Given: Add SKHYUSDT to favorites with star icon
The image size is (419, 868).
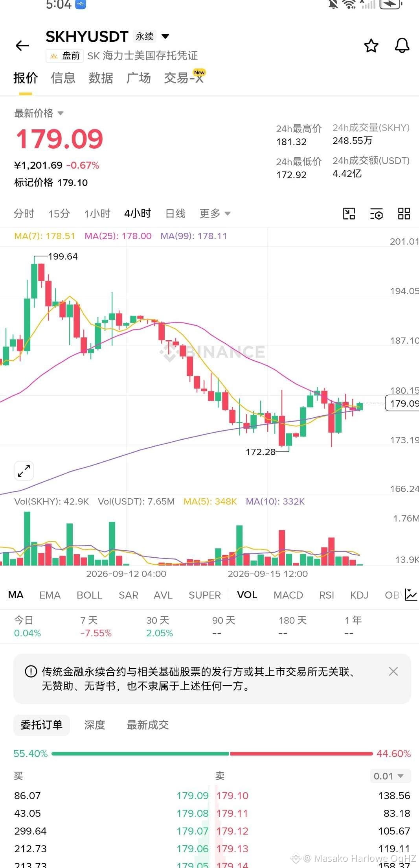Looking at the screenshot, I should [371, 46].
